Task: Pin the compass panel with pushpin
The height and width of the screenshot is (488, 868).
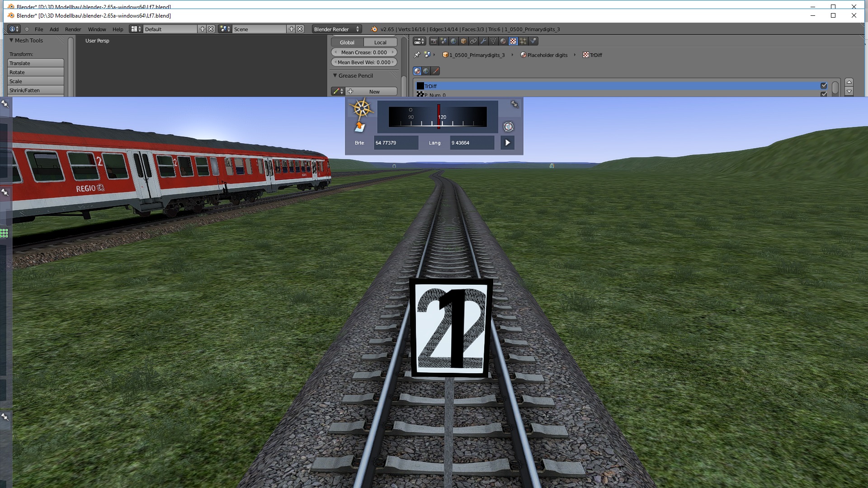Action: tap(514, 104)
